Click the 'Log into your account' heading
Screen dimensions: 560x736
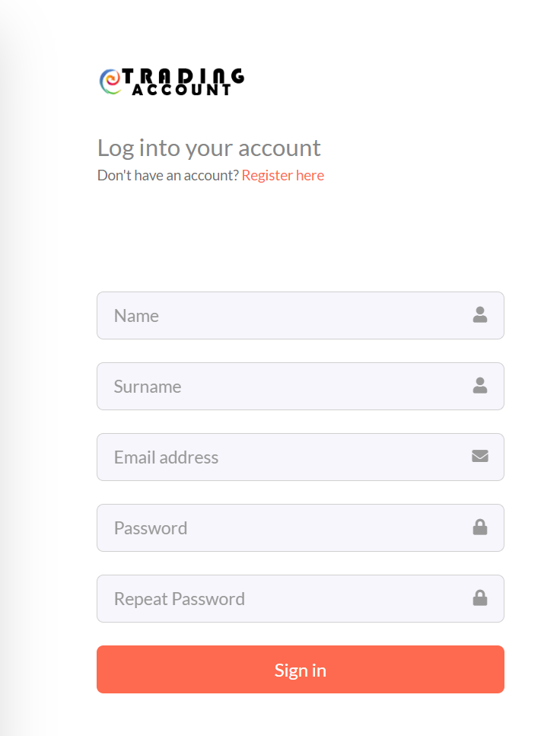209,148
